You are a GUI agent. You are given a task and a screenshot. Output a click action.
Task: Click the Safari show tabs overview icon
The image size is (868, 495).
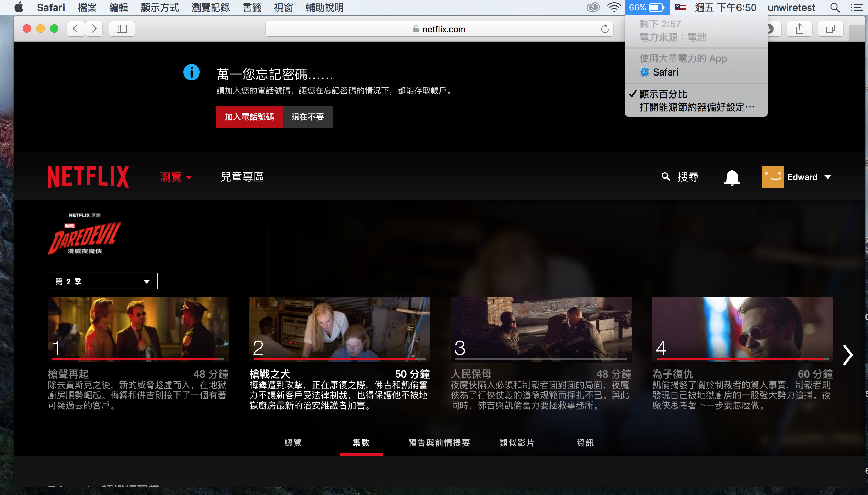click(x=830, y=29)
